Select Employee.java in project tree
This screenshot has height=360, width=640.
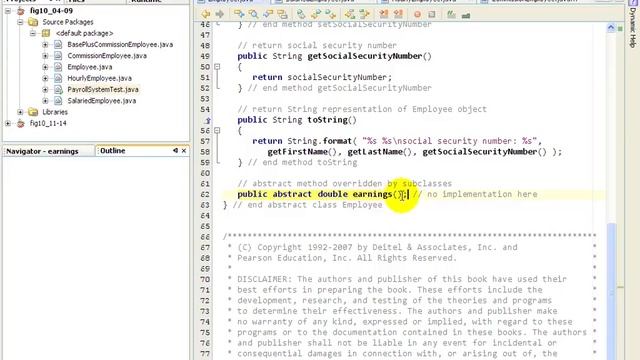pos(90,67)
